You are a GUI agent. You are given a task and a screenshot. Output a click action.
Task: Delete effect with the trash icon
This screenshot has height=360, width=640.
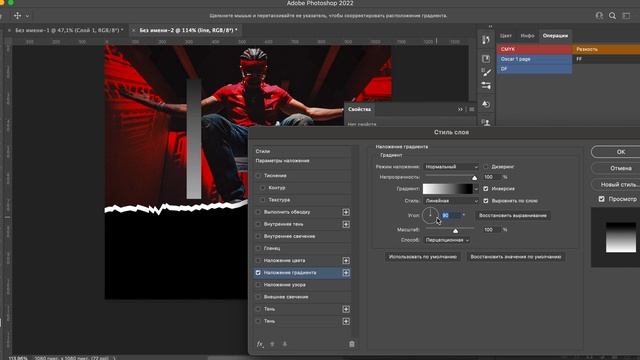pos(351,344)
